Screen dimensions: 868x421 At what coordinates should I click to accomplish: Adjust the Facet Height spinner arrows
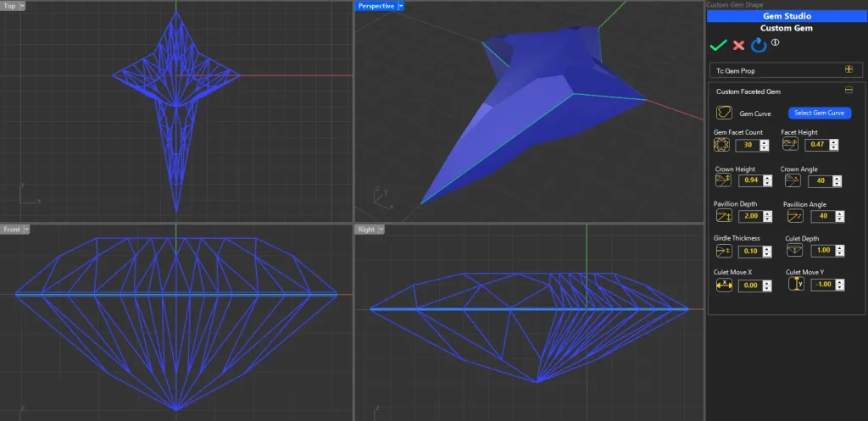[x=834, y=145]
